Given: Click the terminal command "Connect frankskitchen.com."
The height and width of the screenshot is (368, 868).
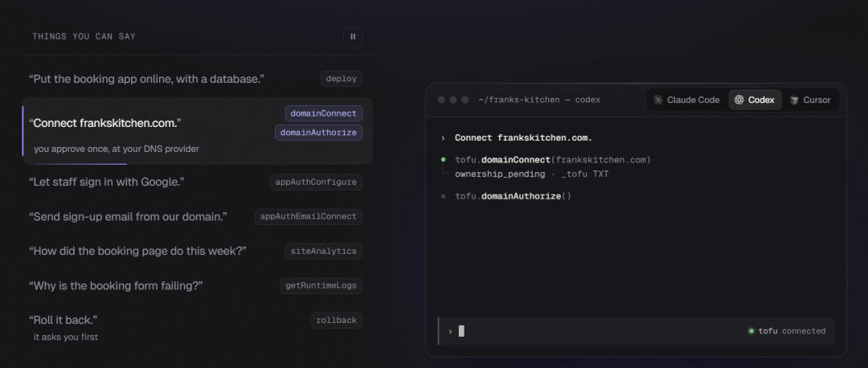Looking at the screenshot, I should [523, 137].
